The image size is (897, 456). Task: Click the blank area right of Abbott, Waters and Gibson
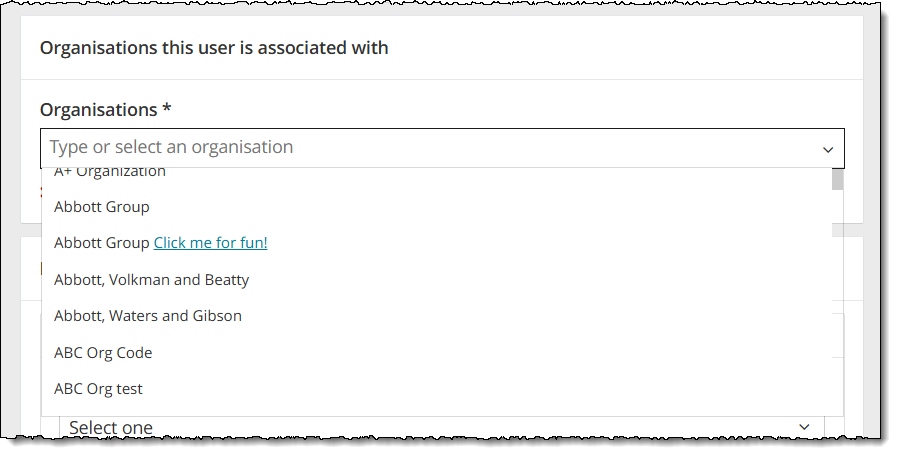(530, 316)
